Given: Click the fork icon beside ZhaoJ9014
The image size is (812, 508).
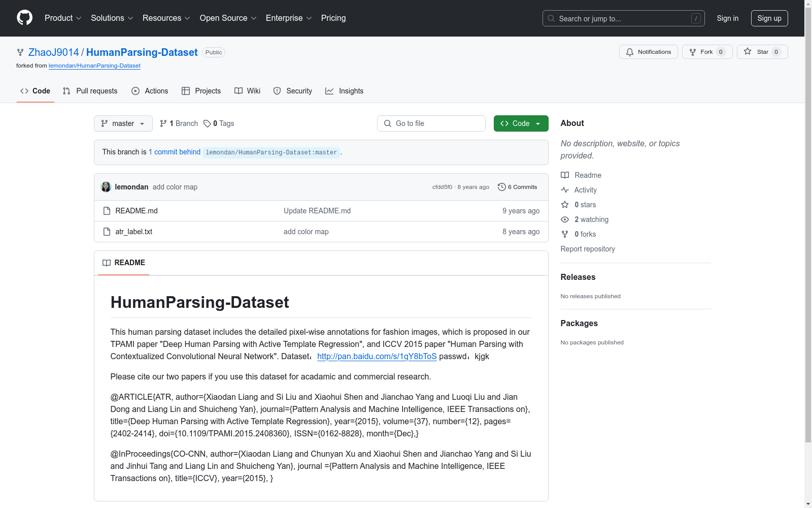Looking at the screenshot, I should click(20, 52).
